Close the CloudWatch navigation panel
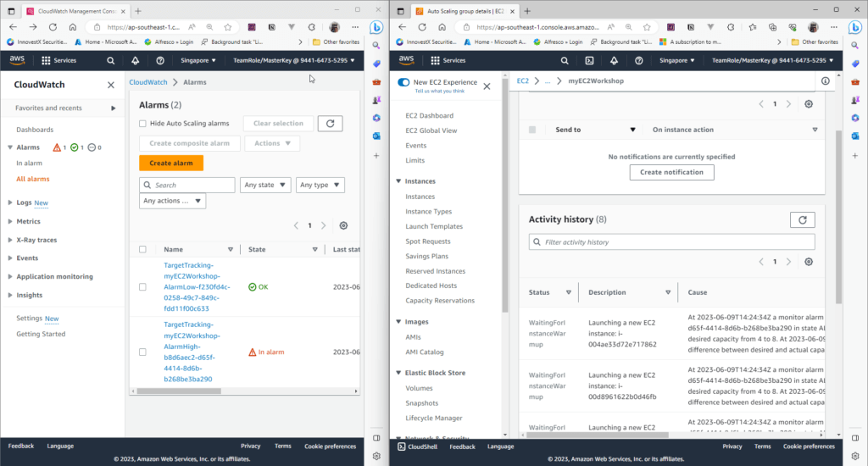Screen dimensions: 868x466 tap(111, 85)
